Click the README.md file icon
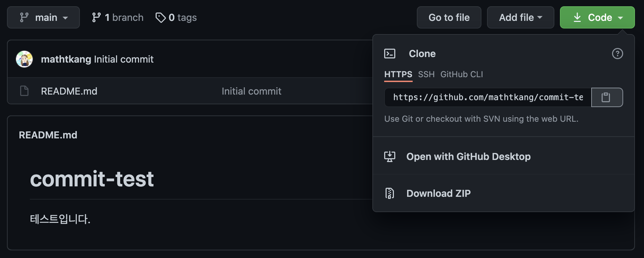The image size is (644, 258). click(24, 91)
